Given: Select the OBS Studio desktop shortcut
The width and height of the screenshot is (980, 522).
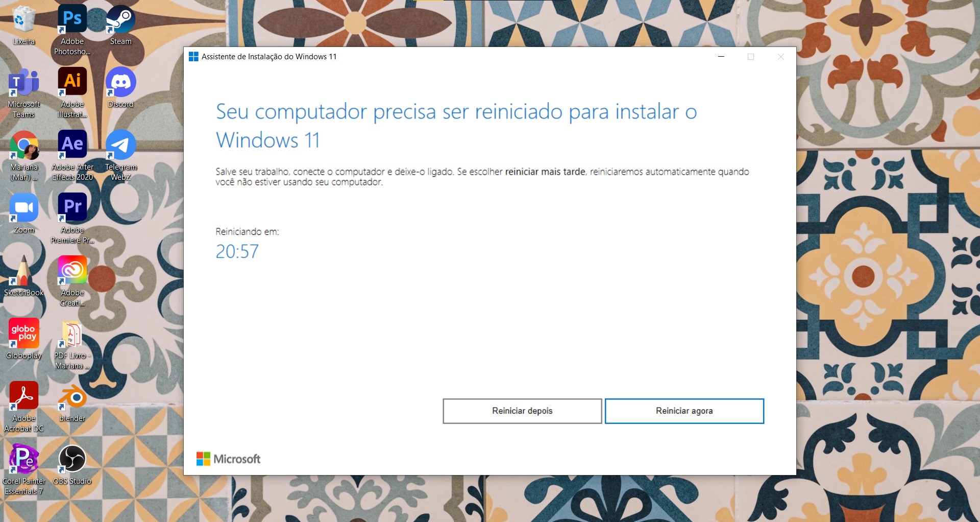Looking at the screenshot, I should pos(72,465).
